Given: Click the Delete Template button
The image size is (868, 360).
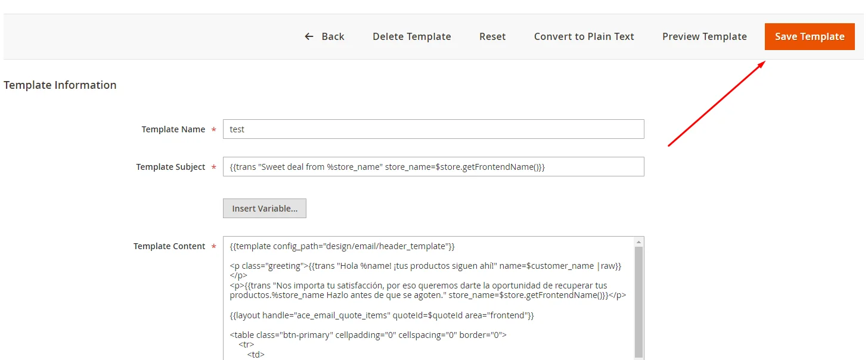Looking at the screenshot, I should [x=411, y=36].
